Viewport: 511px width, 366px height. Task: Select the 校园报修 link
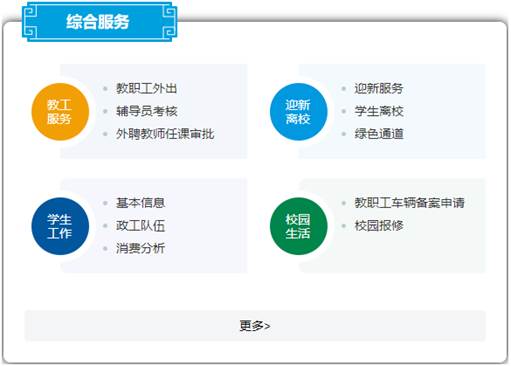(x=379, y=226)
